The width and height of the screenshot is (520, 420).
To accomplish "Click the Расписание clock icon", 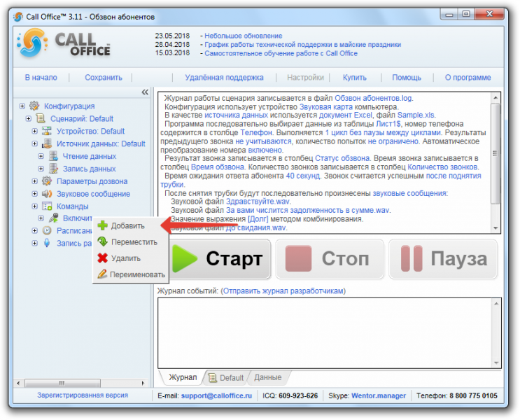I will (47, 230).
